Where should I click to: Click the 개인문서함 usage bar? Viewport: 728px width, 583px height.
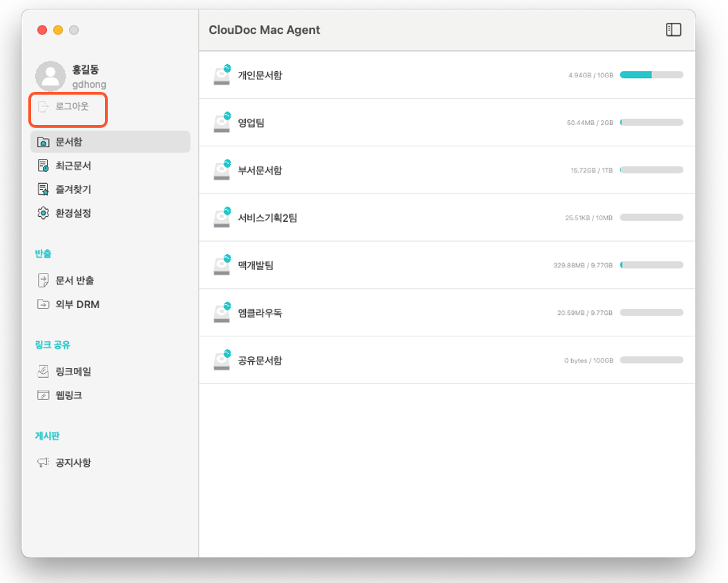click(651, 75)
